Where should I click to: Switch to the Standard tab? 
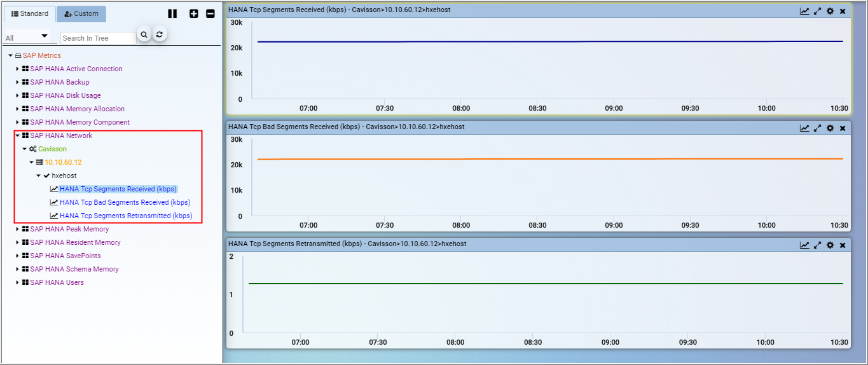29,13
